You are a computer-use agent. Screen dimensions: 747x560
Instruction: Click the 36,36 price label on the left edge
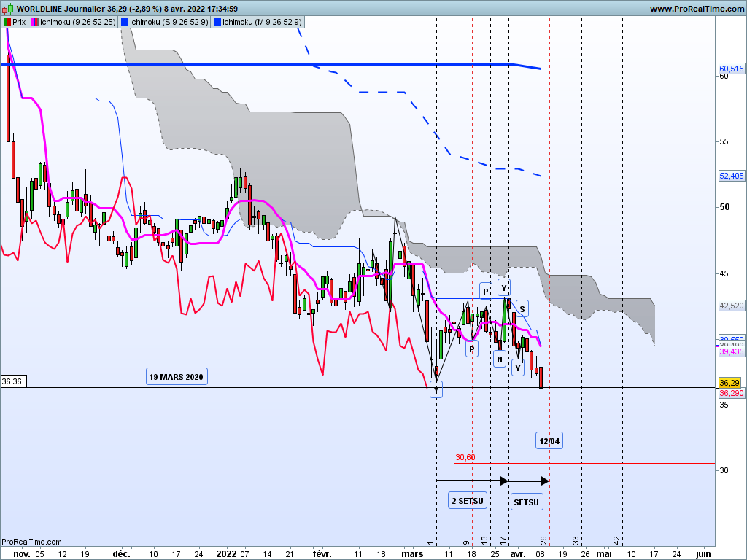tap(12, 381)
